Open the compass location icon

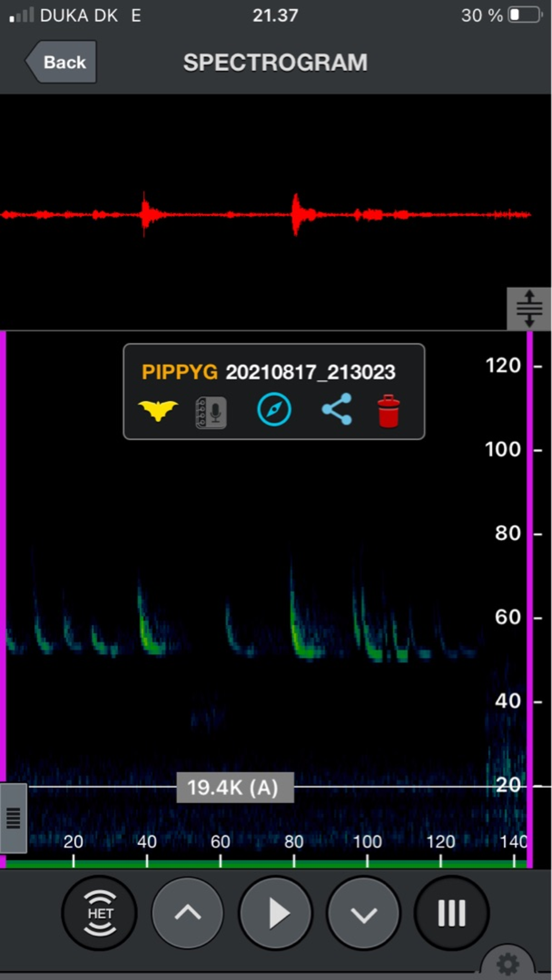[274, 409]
